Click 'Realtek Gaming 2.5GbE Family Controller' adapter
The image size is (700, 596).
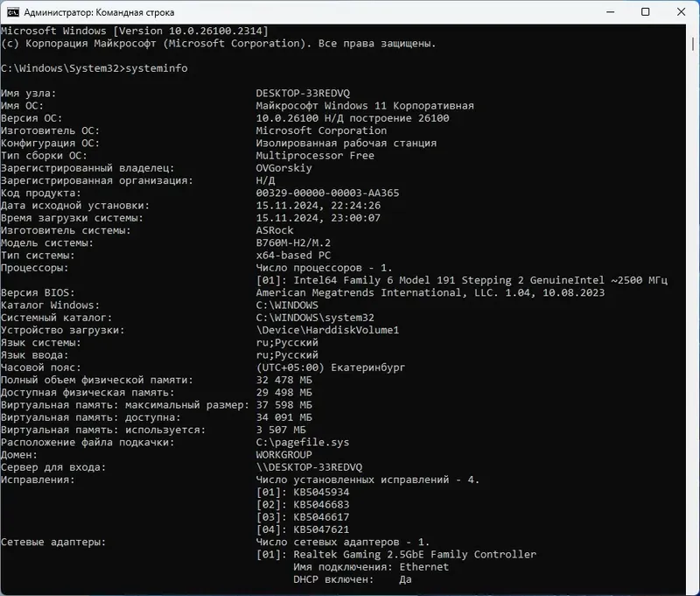pyautogui.click(x=415, y=555)
